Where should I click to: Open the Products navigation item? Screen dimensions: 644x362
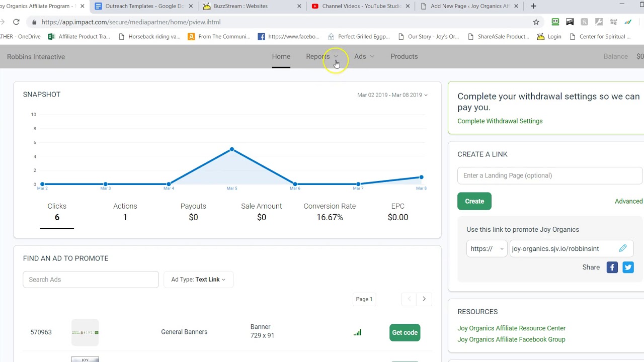click(404, 56)
